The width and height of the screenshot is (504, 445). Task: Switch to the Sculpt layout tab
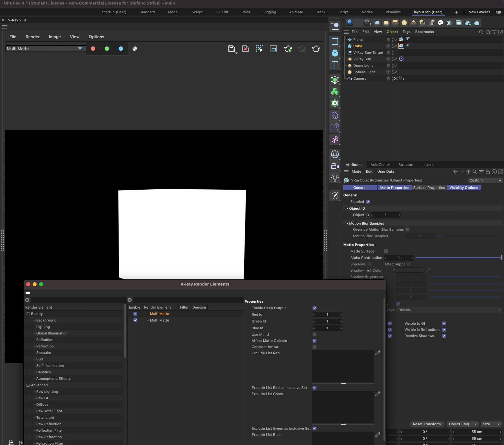197,12
